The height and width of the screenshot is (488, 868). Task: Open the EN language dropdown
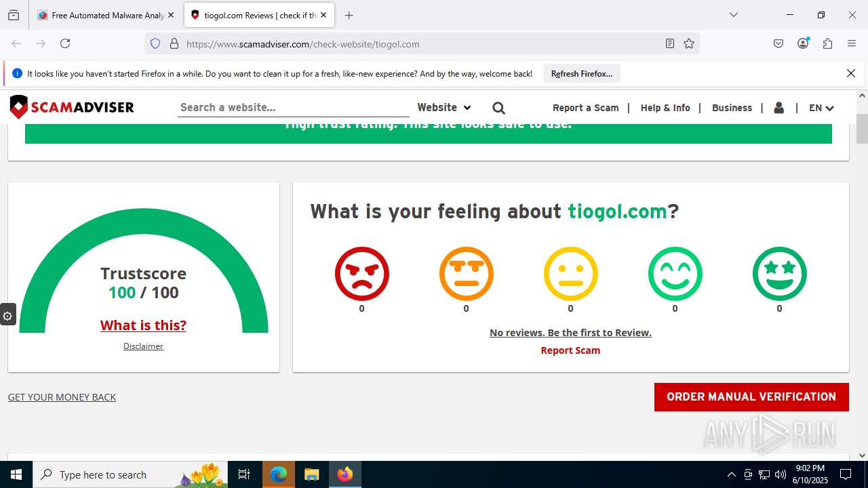(821, 108)
